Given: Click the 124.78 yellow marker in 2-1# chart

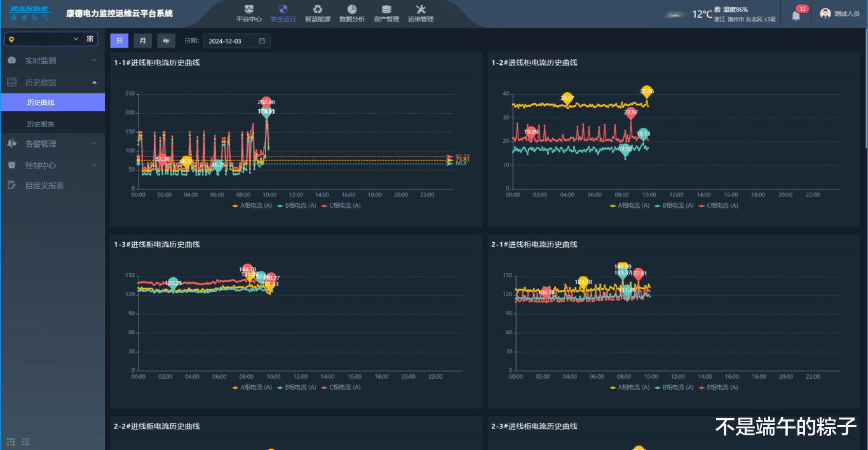Looking at the screenshot, I should coord(583,283).
